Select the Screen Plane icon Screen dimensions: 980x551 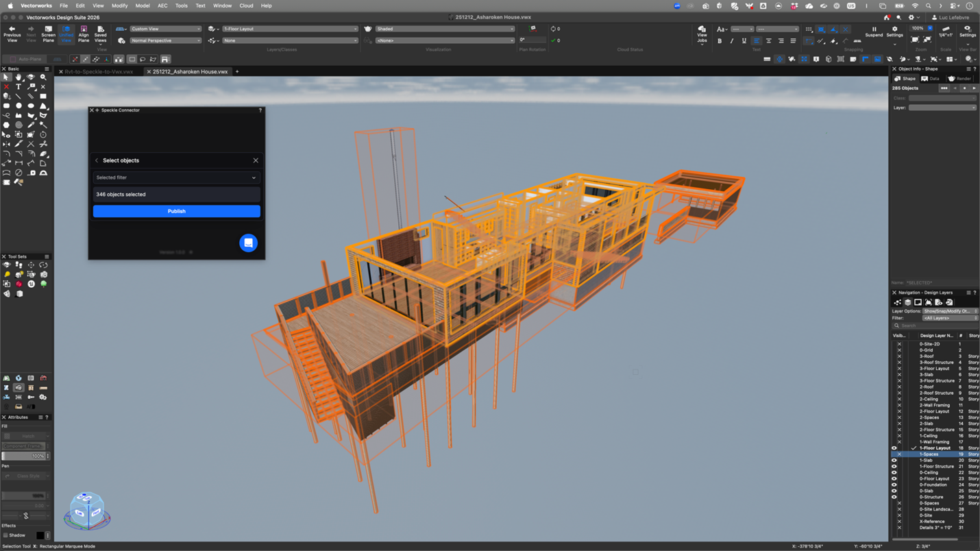pyautogui.click(x=48, y=29)
